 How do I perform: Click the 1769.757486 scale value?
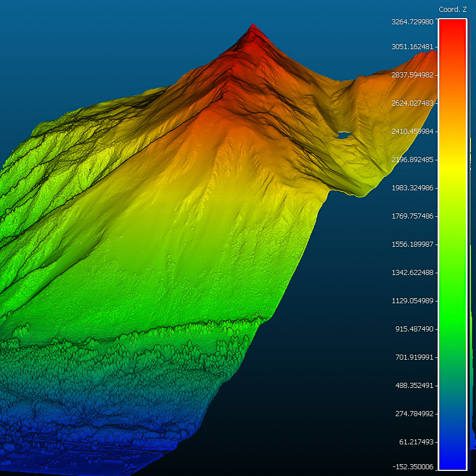pos(412,216)
